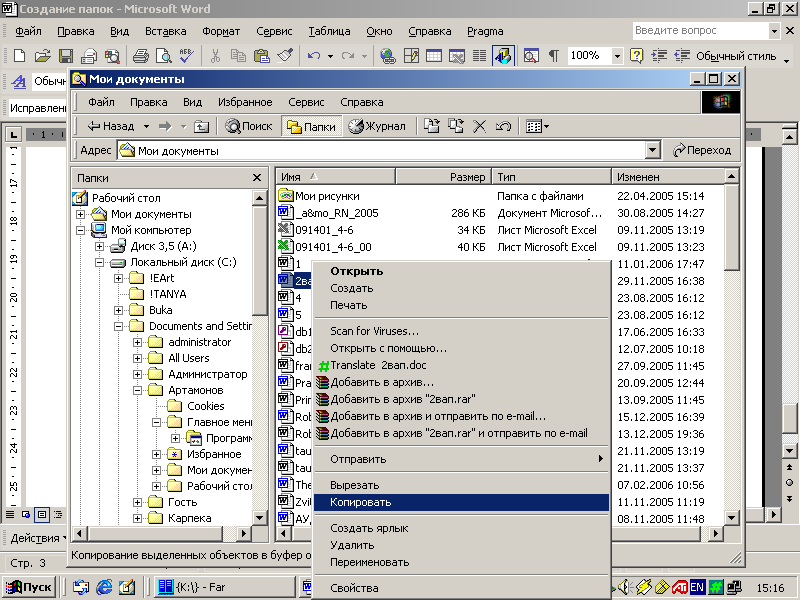Click Up one level icon in Explorer

[x=202, y=126]
